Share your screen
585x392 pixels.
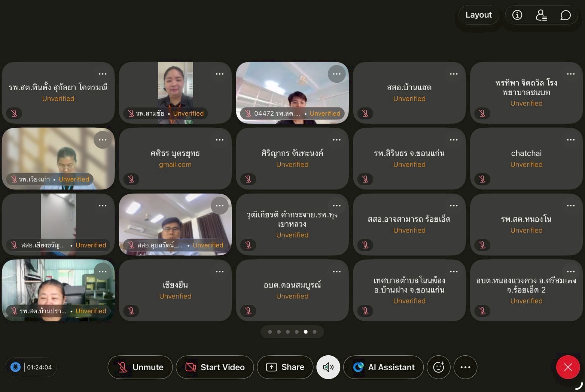pyautogui.click(x=285, y=367)
